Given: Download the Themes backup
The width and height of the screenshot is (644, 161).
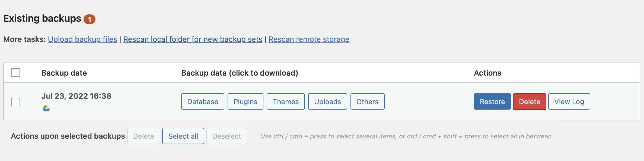Looking at the screenshot, I should coord(286,101).
